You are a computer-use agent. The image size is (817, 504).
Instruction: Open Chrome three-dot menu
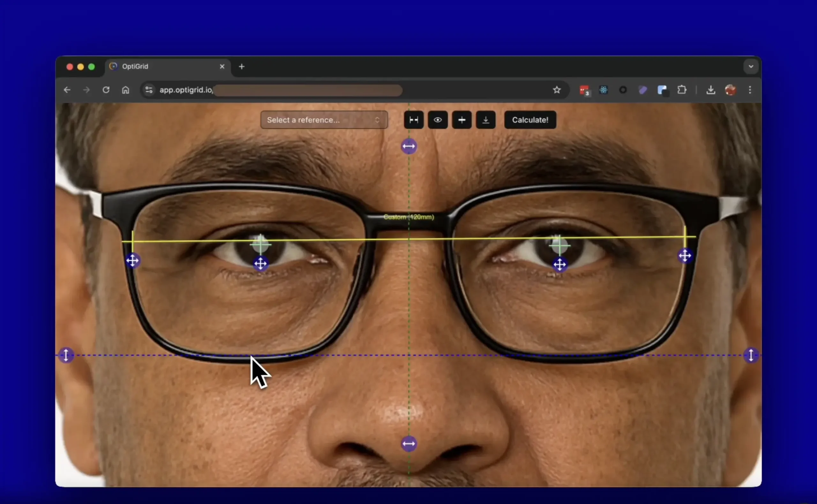click(750, 90)
